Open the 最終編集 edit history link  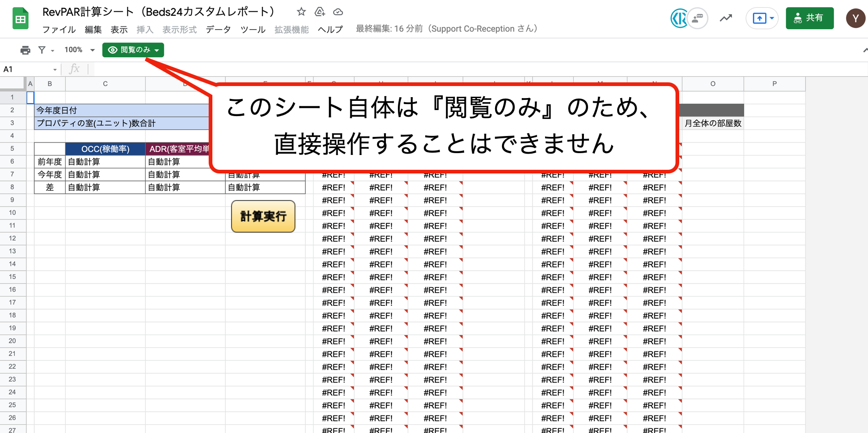pos(446,29)
